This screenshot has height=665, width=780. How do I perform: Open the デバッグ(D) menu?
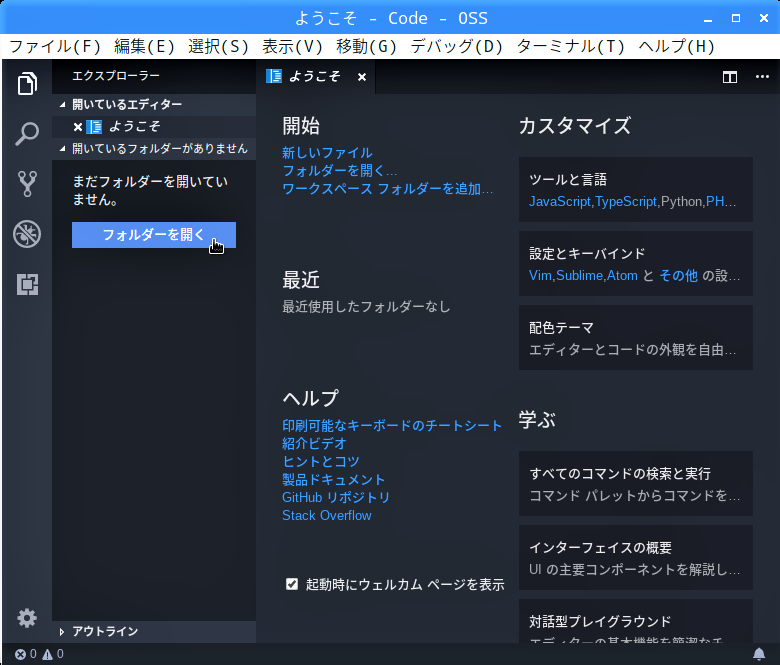[x=456, y=47]
